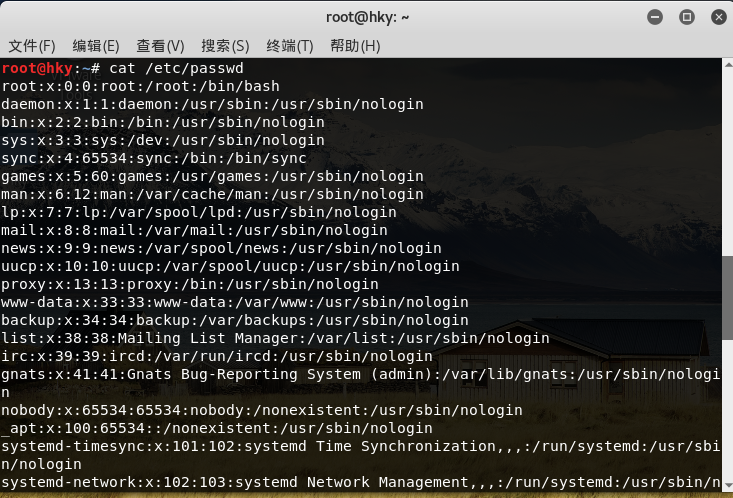Open the 文件(F) menu
733x498 pixels.
pos(32,46)
